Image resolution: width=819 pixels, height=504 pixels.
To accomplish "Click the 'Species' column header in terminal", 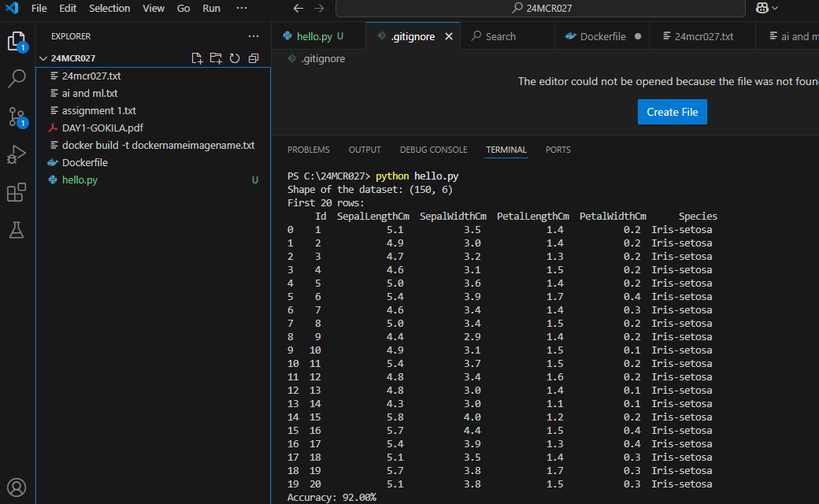I will click(698, 217).
